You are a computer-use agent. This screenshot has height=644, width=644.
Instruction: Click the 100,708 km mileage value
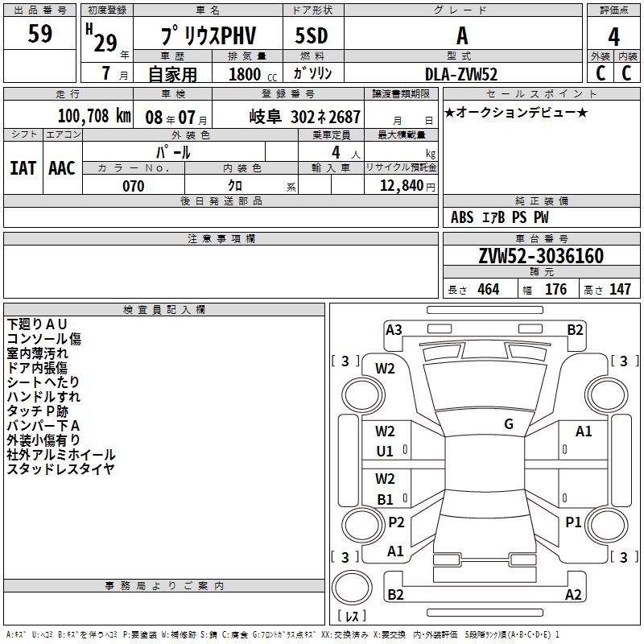[93, 117]
